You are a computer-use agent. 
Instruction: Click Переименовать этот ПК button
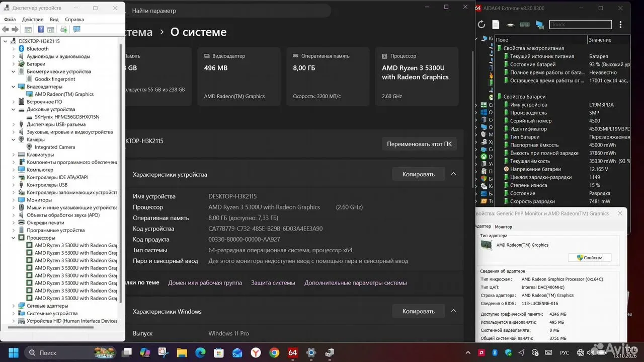click(x=419, y=144)
